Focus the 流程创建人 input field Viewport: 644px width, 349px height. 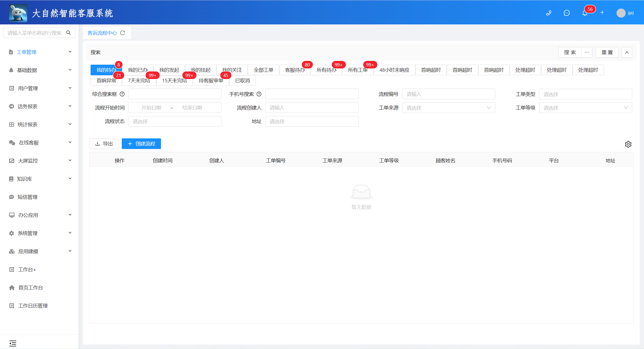pos(312,108)
